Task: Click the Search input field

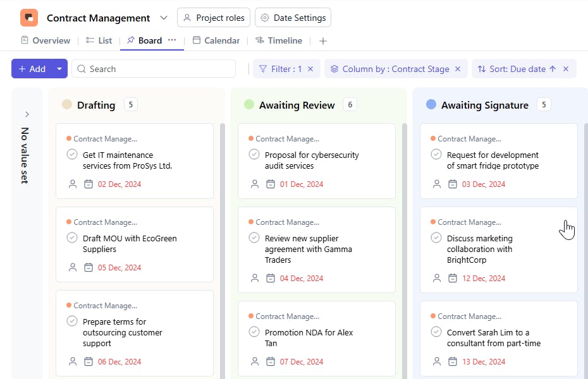Action: pyautogui.click(x=154, y=69)
